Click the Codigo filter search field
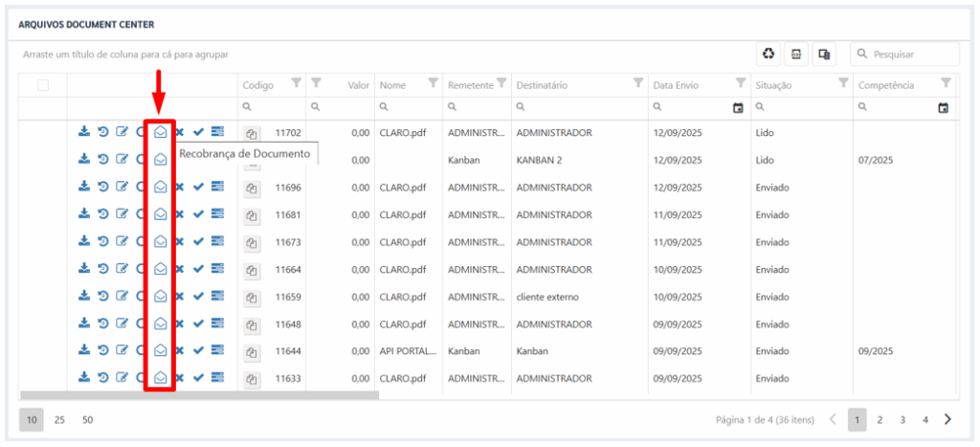This screenshot has height=447, width=980. [x=272, y=108]
